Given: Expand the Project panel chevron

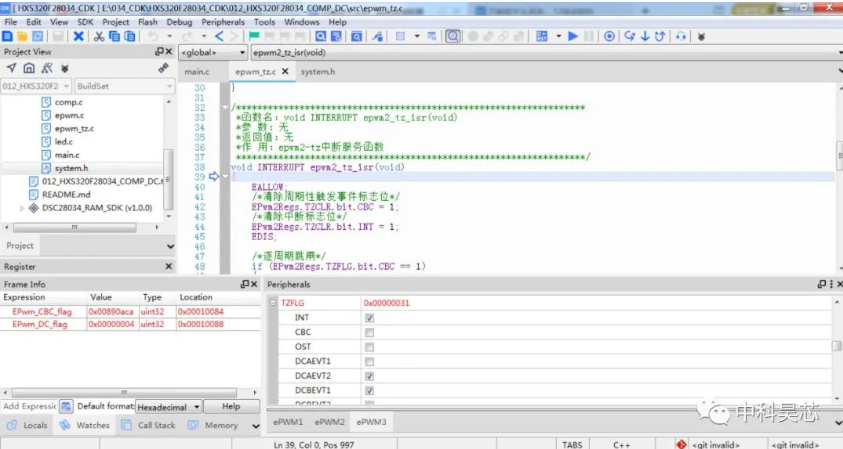Looking at the screenshot, I should pos(170,246).
